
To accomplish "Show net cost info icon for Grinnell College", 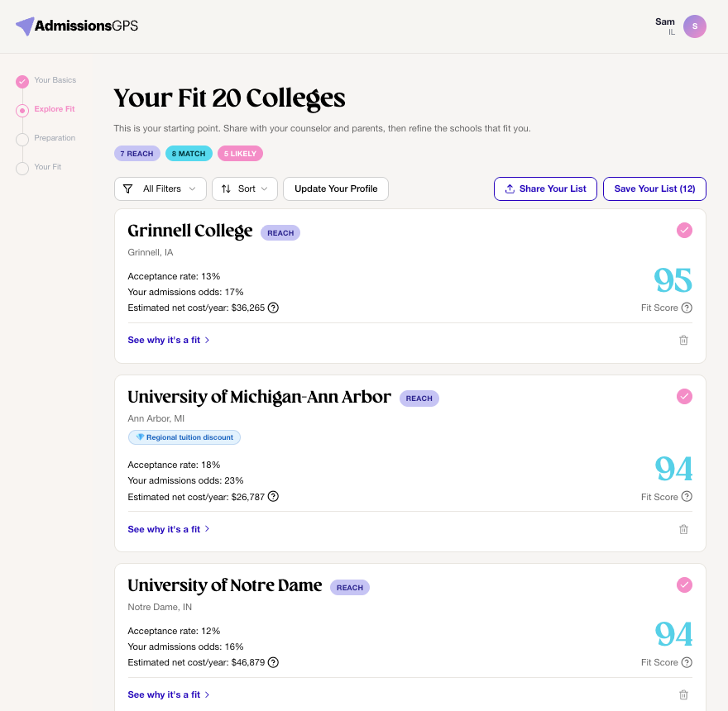I will 274,308.
